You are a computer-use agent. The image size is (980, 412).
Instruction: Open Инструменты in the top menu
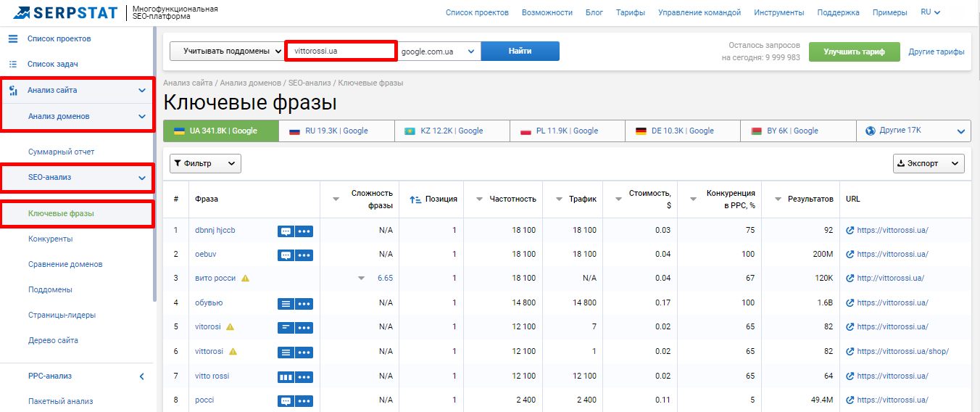pos(779,12)
